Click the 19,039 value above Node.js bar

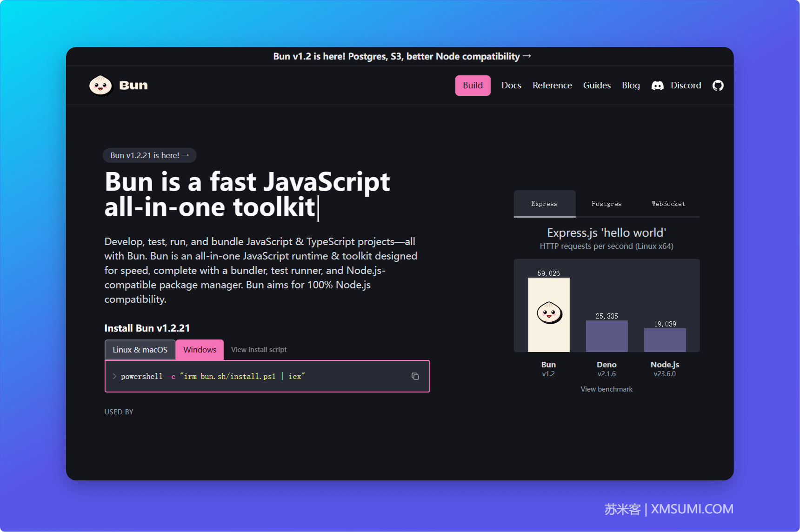[665, 324]
